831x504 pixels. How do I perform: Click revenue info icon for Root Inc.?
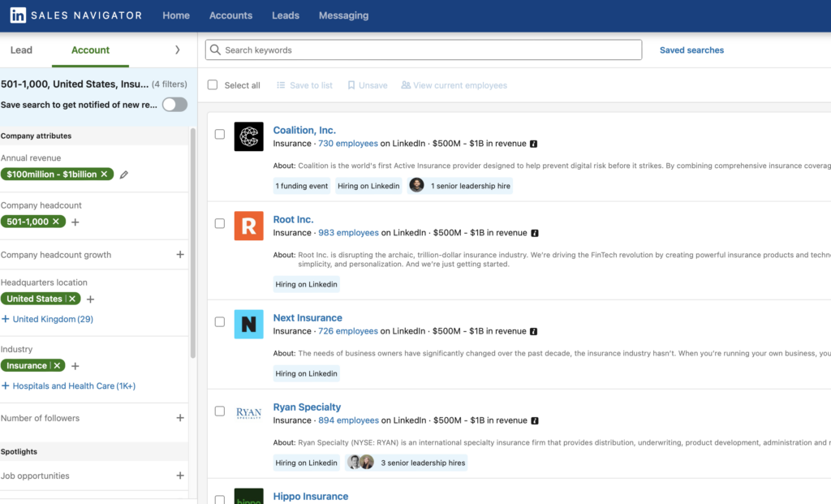[535, 233]
